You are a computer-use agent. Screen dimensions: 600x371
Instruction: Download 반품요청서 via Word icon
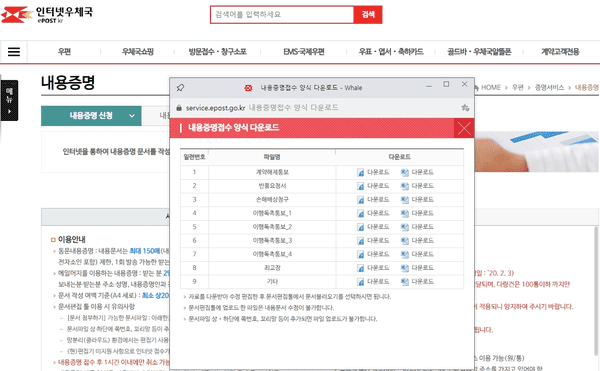click(404, 186)
